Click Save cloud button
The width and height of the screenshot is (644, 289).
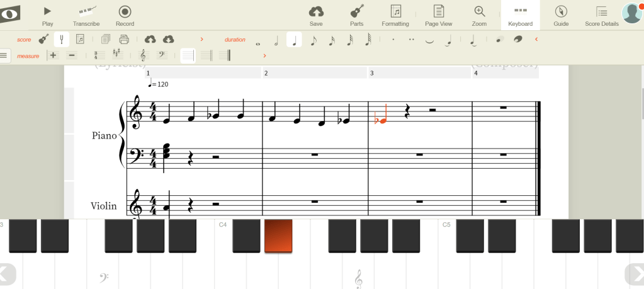click(x=316, y=15)
